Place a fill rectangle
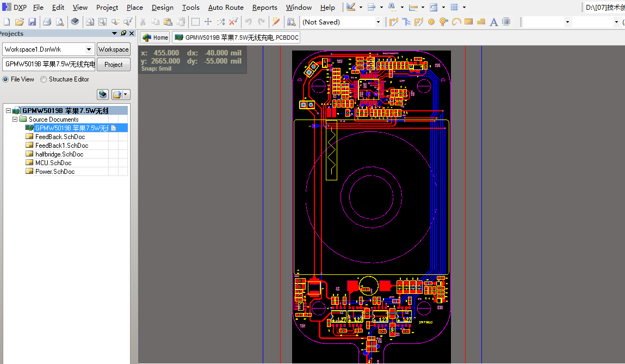This screenshot has height=364, width=625. [x=469, y=22]
